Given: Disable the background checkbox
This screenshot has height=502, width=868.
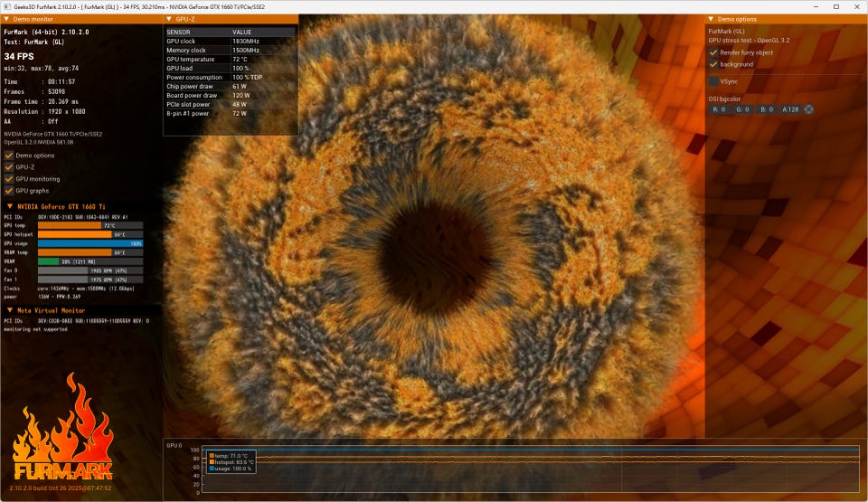Looking at the screenshot, I should point(713,64).
